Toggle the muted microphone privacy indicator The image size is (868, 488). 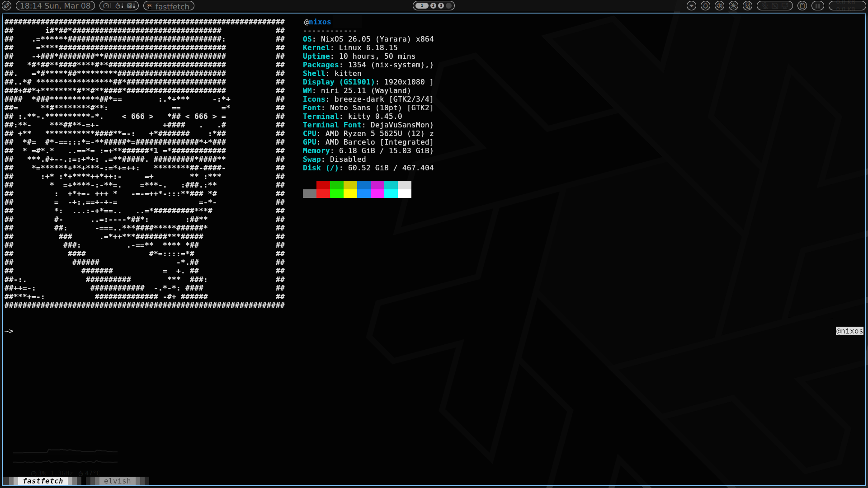(765, 6)
